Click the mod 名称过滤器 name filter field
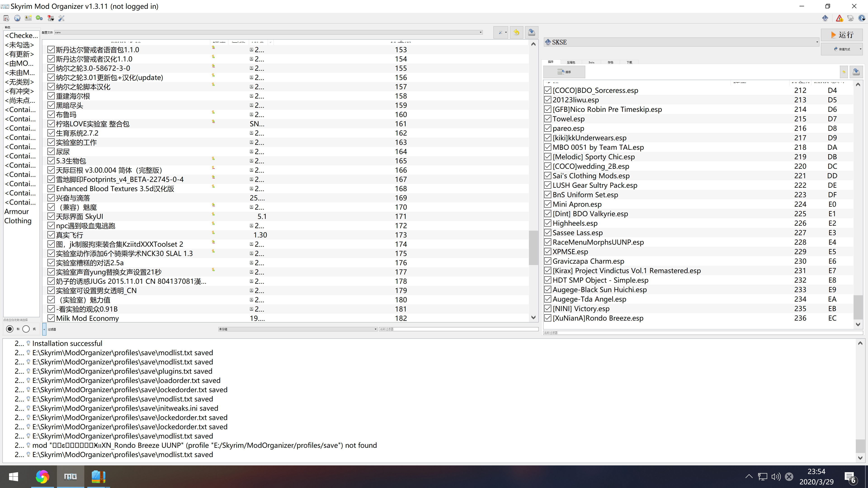868x488 pixels. tap(459, 329)
